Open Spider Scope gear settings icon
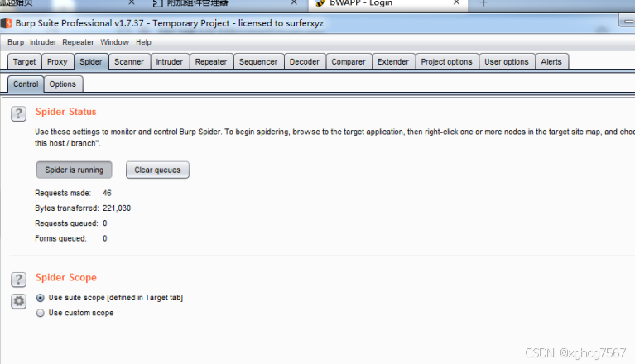This screenshot has height=364, width=635. click(x=19, y=301)
